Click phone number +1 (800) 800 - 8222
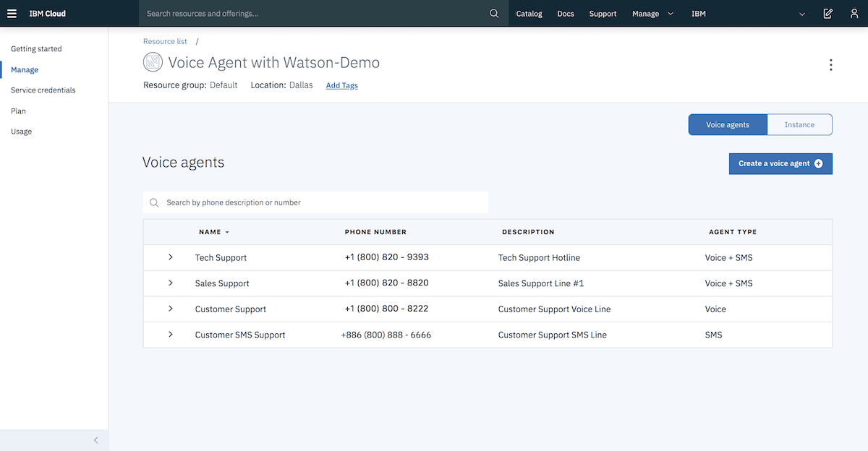 pos(387,309)
